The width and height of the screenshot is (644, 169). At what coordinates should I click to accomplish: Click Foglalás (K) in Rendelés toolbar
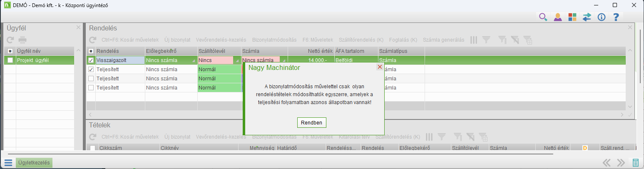click(x=403, y=40)
